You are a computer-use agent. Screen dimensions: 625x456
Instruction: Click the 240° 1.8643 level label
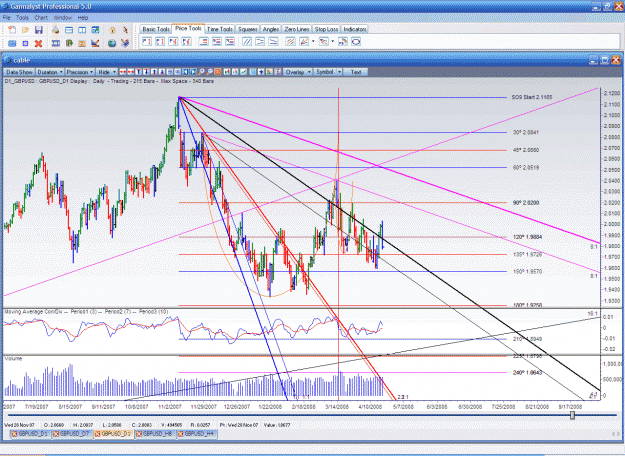(527, 373)
